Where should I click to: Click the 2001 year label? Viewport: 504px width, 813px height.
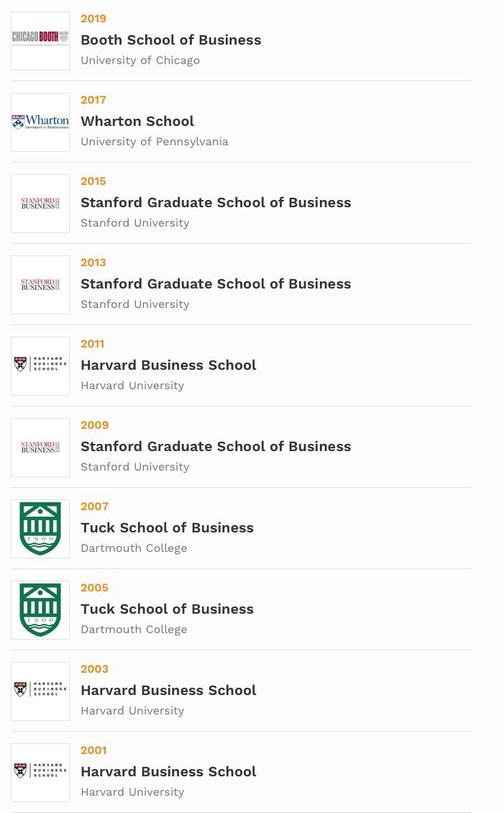(93, 750)
